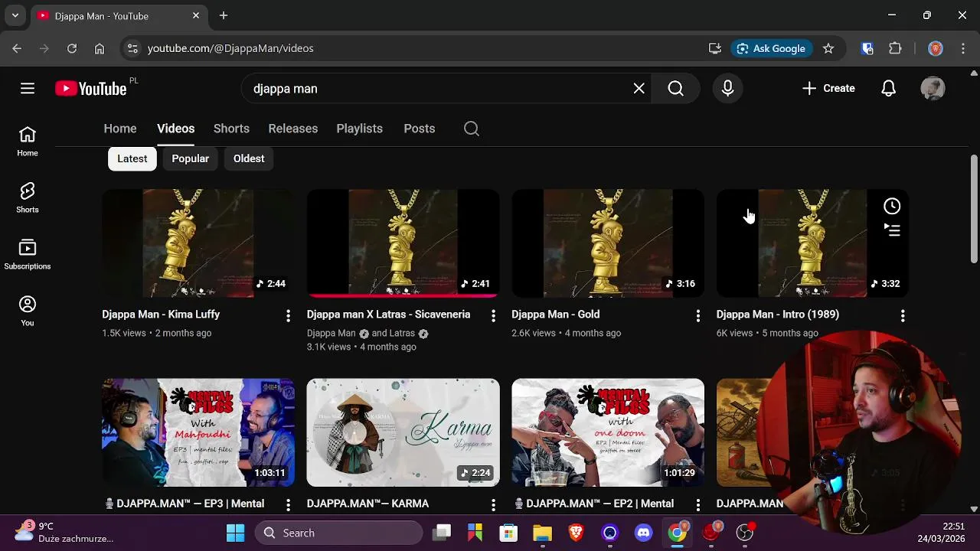This screenshot has width=980, height=551.
Task: Click the Windows taskbar Search box
Action: (338, 533)
